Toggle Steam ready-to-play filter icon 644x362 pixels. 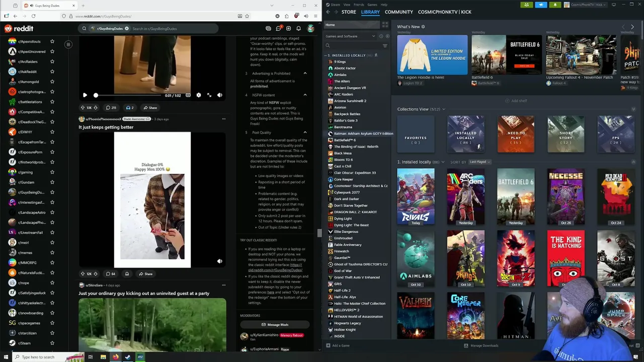386,36
